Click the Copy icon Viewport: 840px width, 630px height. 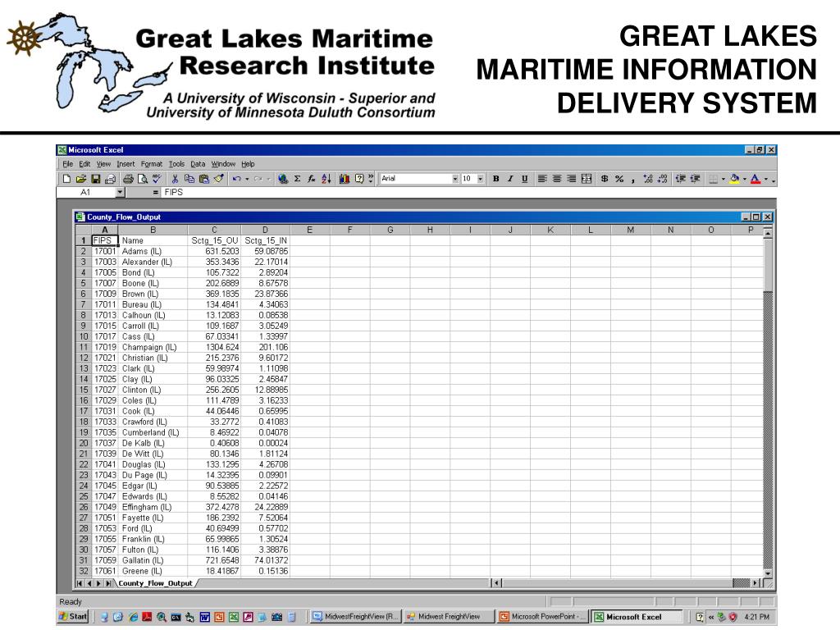click(x=189, y=179)
